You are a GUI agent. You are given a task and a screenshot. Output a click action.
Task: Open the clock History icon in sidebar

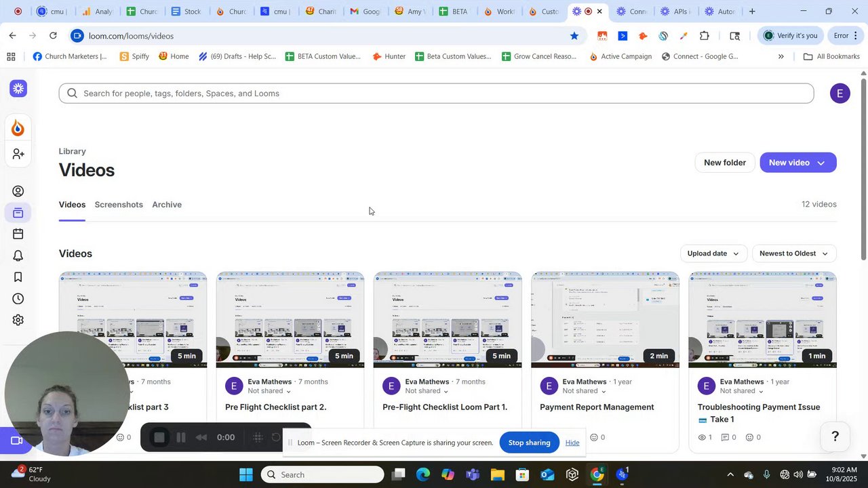18,299
